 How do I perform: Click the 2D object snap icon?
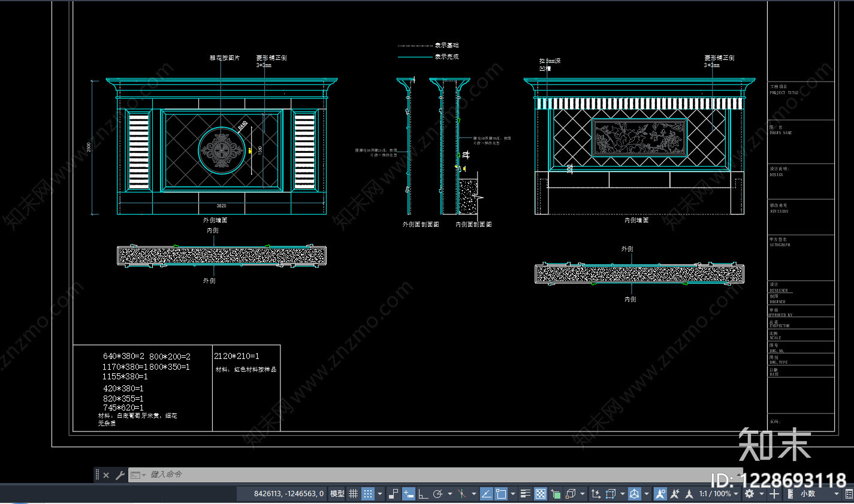pos(501,494)
